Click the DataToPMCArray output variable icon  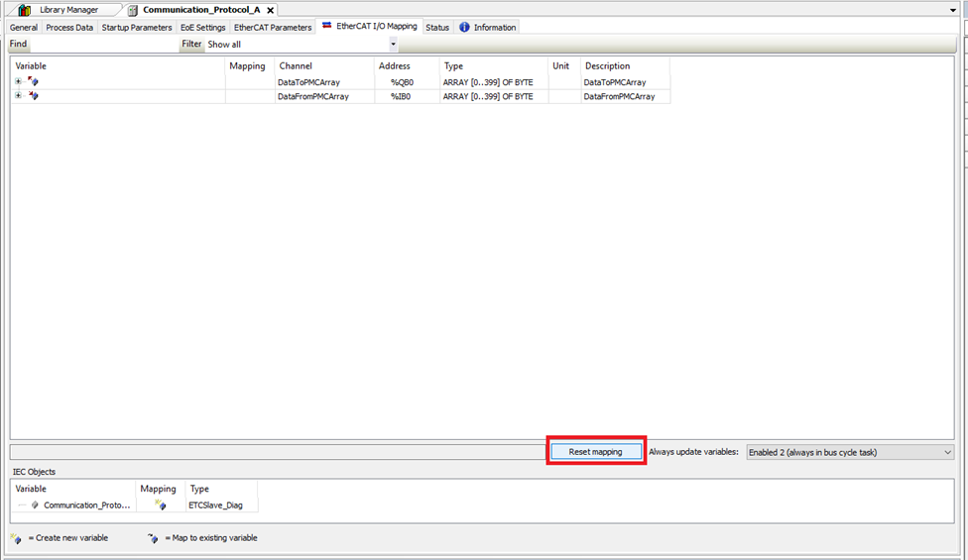click(34, 82)
